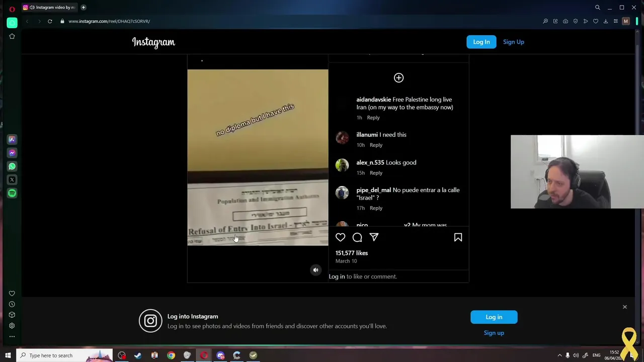
Task: Click the Sign Up link in header
Action: 514,42
